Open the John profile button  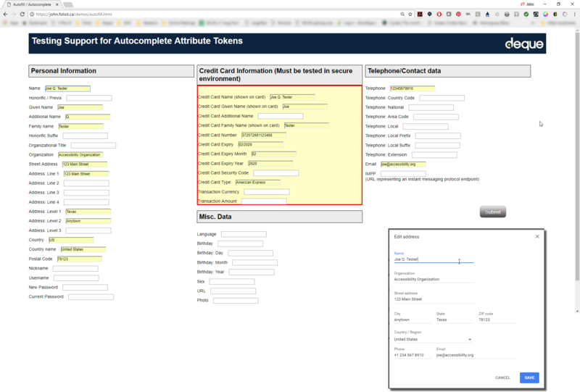(x=527, y=4)
